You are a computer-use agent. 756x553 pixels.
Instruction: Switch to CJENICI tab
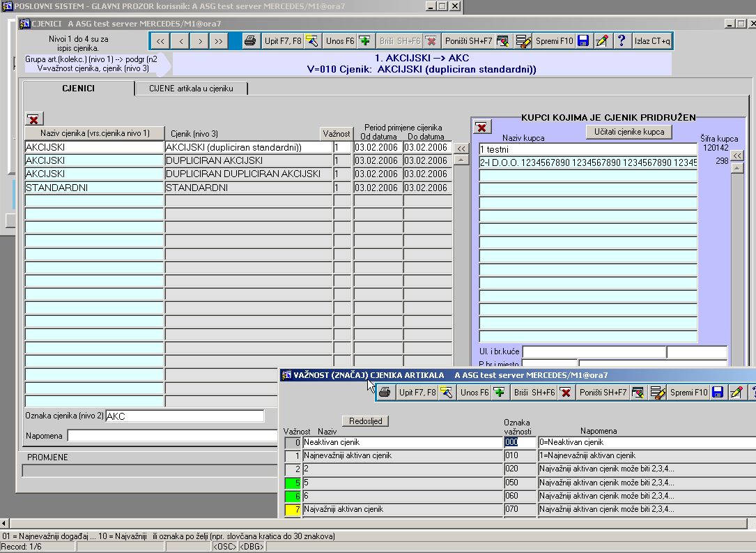click(x=78, y=89)
